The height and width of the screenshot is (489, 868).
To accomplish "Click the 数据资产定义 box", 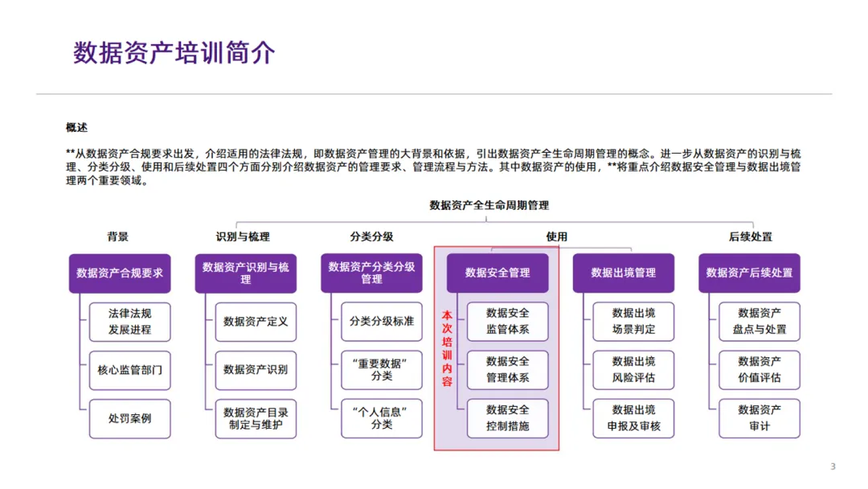I will tap(256, 322).
